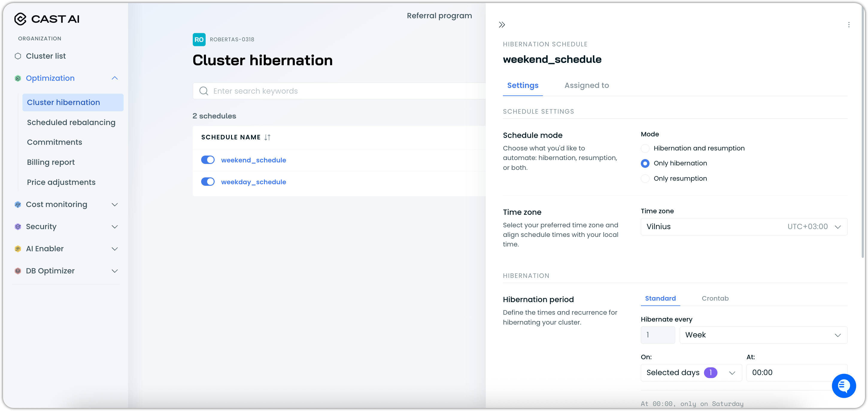The height and width of the screenshot is (411, 868).
Task: Click the Cluster list hexagon icon
Action: click(18, 56)
